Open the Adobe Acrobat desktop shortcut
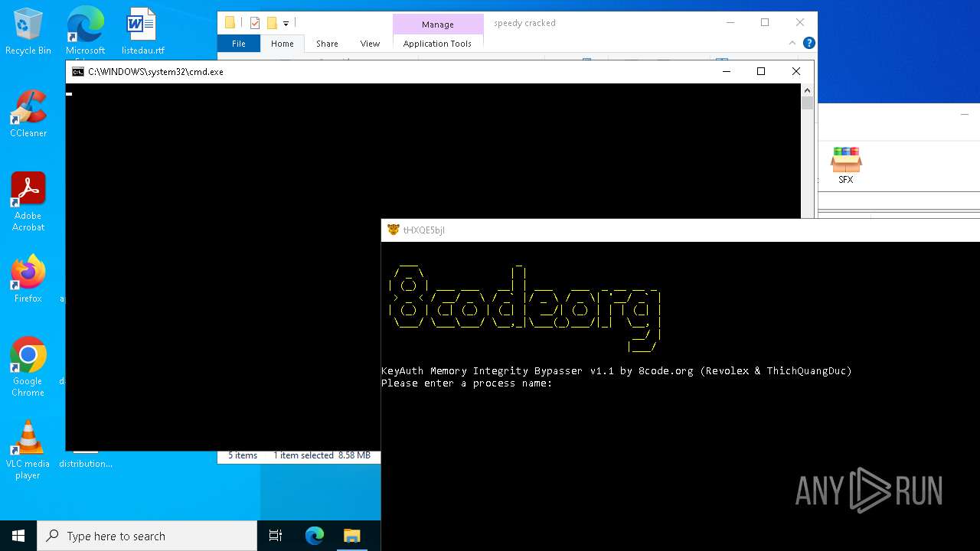980x551 pixels. click(28, 202)
